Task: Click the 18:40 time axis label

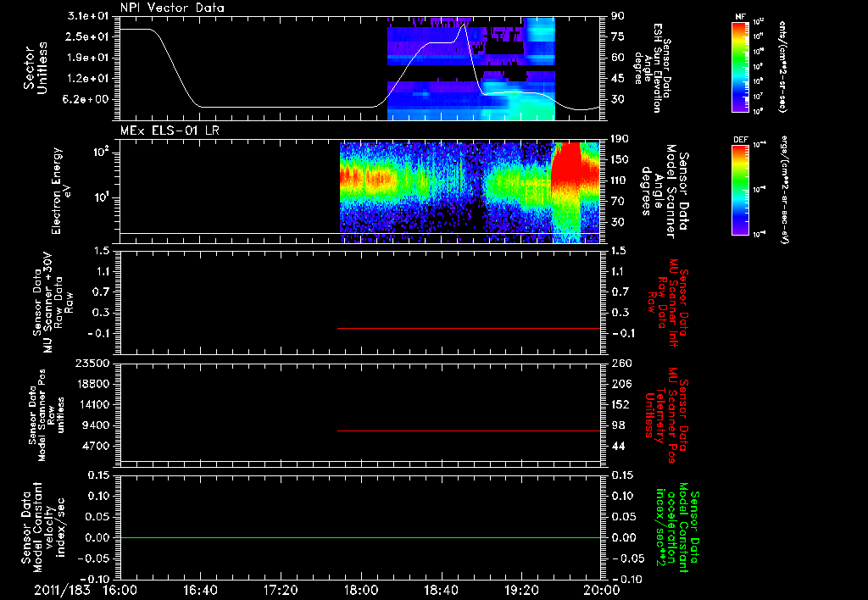Action: pyautogui.click(x=441, y=590)
